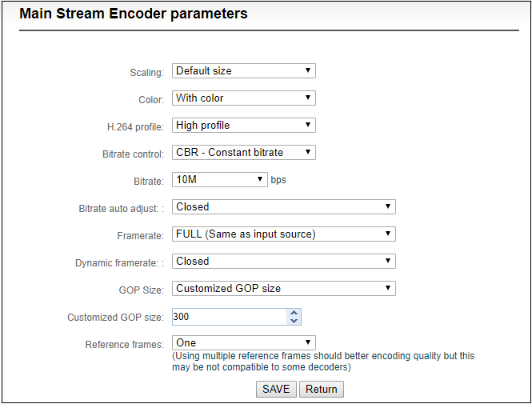Viewport: 532px width, 404px height.
Task: Open the Color dropdown showing With color
Action: tap(244, 98)
